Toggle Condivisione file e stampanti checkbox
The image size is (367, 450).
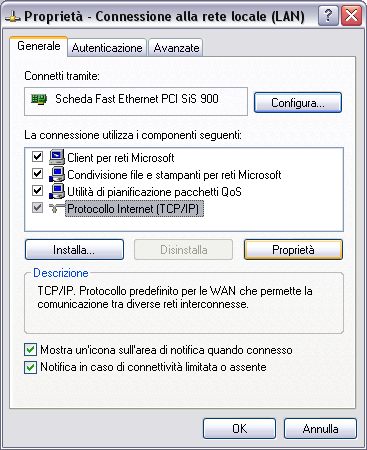tap(37, 174)
